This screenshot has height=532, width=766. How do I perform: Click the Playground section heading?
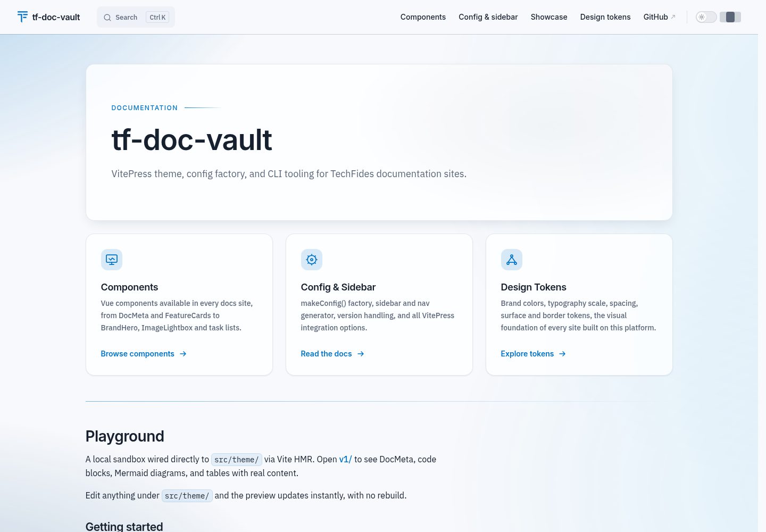[x=124, y=436]
